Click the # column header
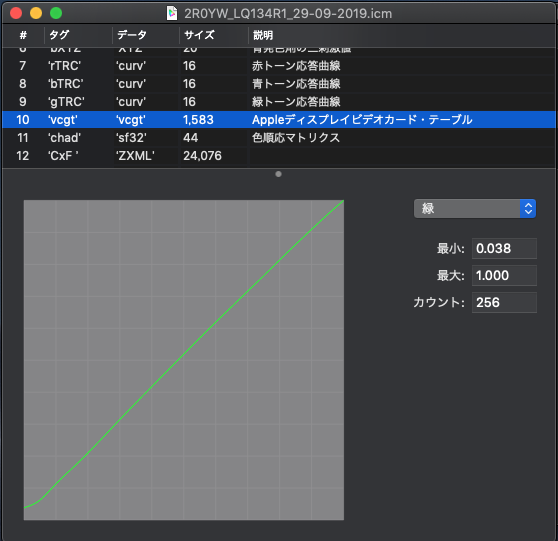The image size is (558, 541). point(23,35)
